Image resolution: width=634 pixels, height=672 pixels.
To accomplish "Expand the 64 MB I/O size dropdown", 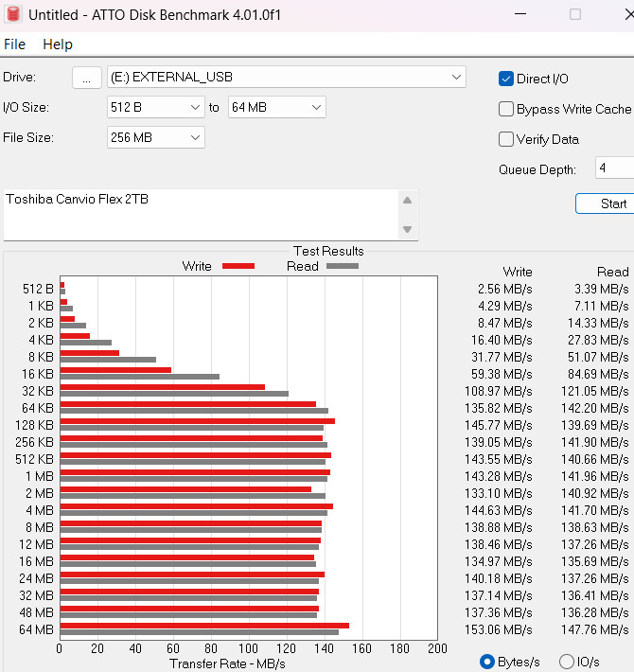I will (276, 107).
